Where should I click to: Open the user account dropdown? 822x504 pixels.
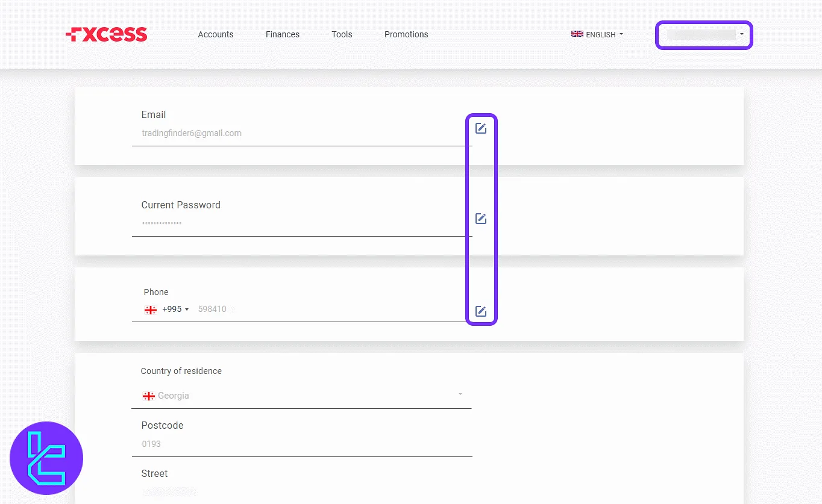[x=704, y=35]
